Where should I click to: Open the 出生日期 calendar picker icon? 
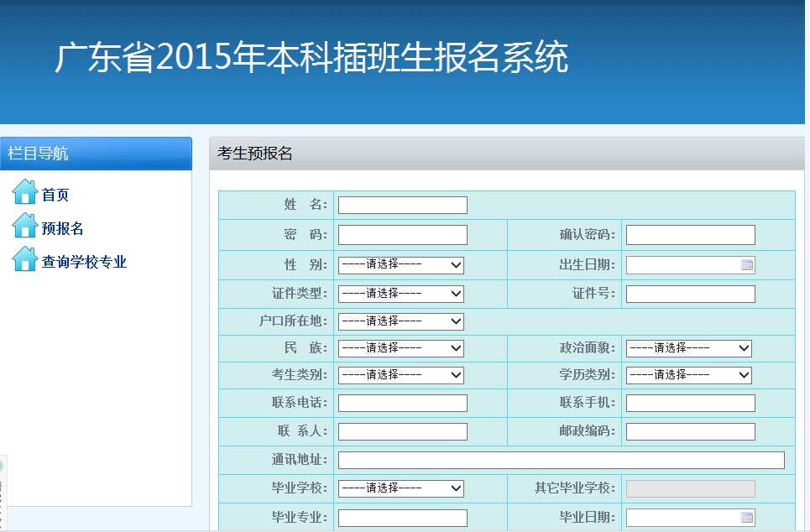click(x=747, y=265)
